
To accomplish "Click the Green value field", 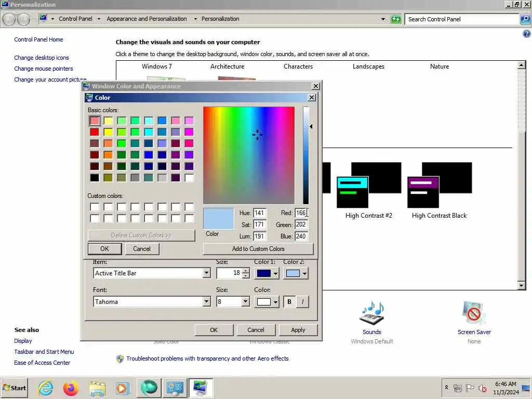I will [x=301, y=224].
